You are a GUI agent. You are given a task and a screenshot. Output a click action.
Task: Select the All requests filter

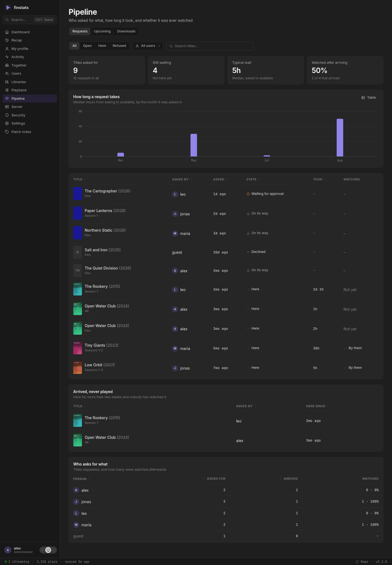point(74,46)
